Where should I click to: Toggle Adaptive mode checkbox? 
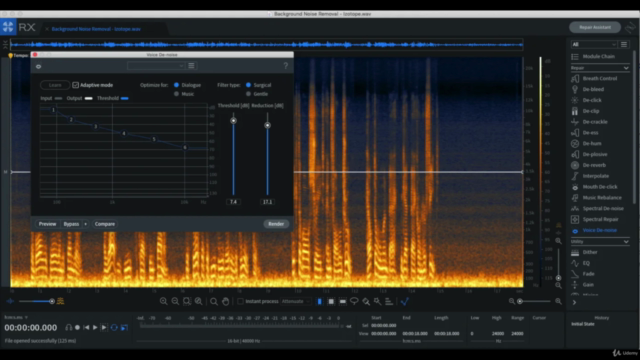(76, 85)
